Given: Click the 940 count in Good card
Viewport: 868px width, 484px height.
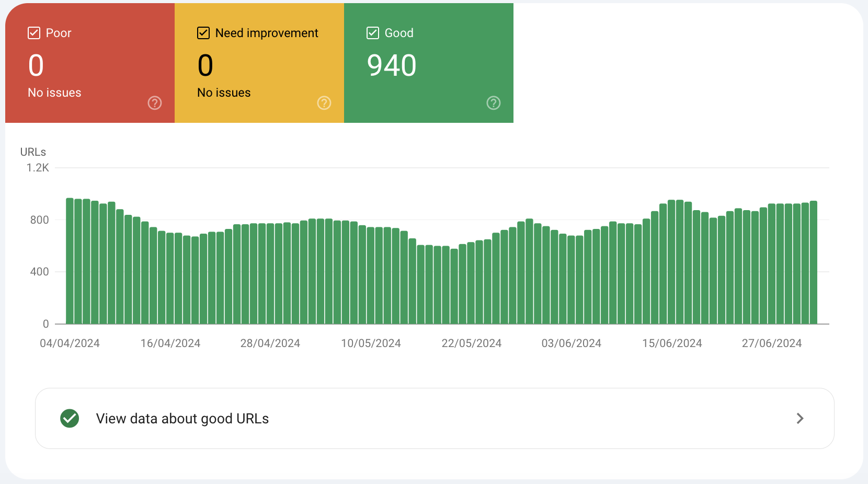Looking at the screenshot, I should click(x=392, y=66).
